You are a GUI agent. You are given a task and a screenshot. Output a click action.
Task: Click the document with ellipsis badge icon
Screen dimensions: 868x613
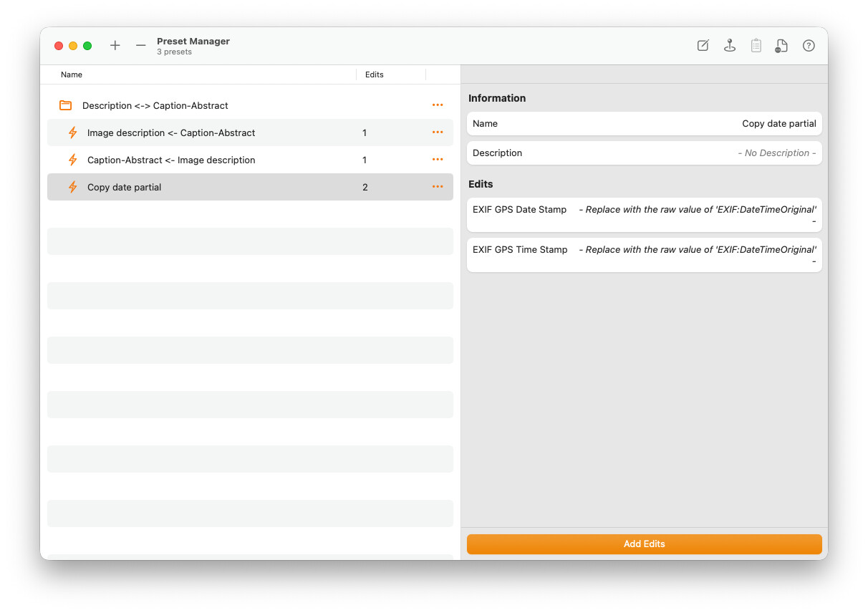click(x=781, y=46)
